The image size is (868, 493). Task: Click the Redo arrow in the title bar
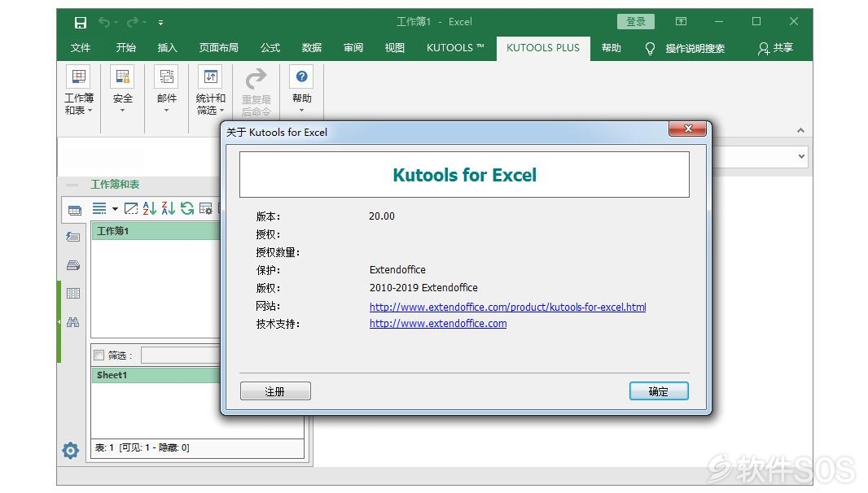pyautogui.click(x=132, y=22)
